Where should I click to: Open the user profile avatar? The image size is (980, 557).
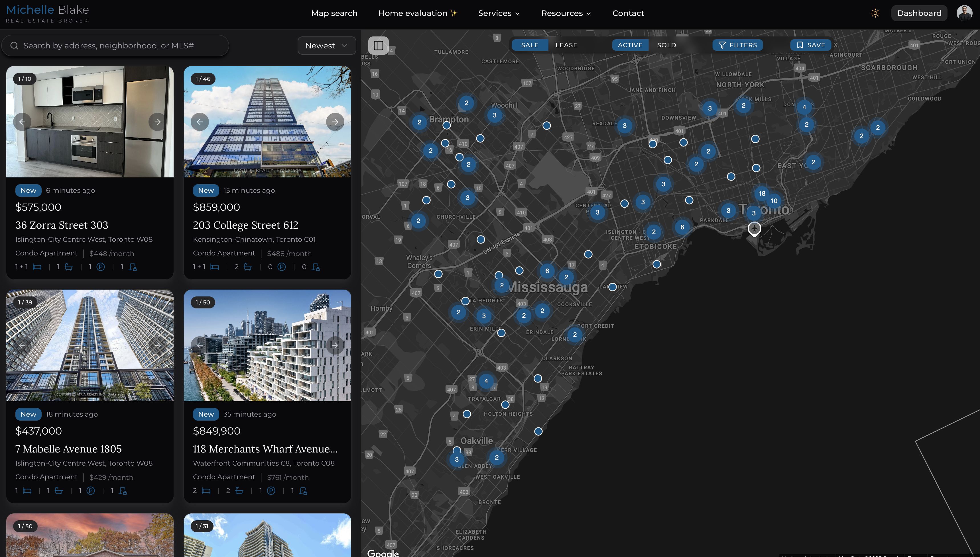pos(964,13)
